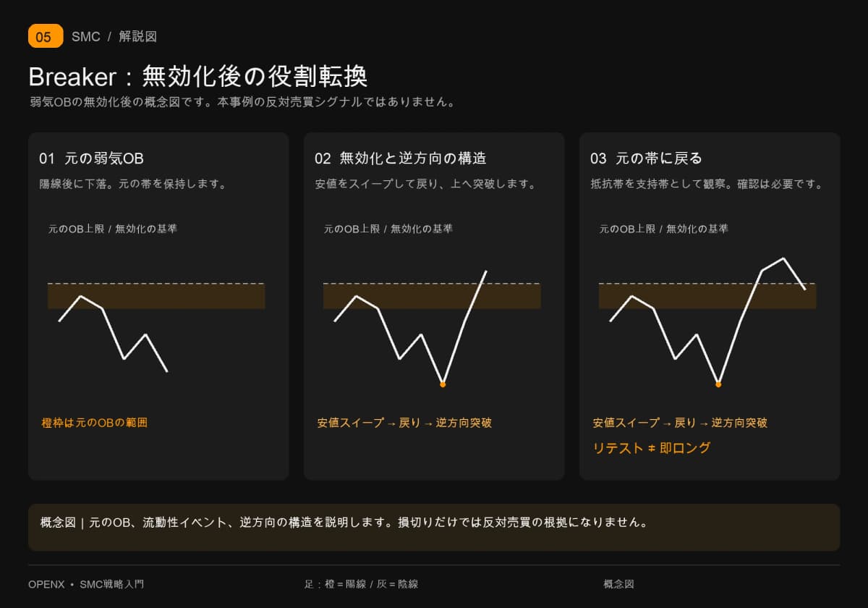
Task: Click the orange text "リテスト ≠ 即ロング"
Action: [x=651, y=448]
